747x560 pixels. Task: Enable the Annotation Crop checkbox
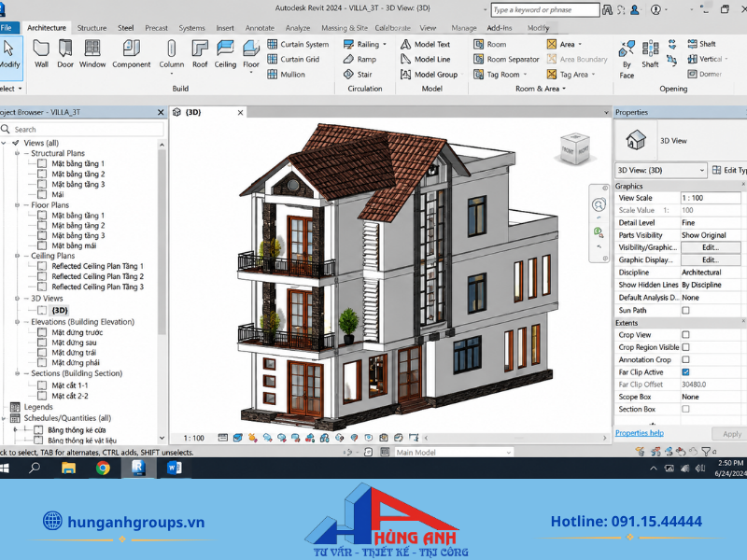click(685, 359)
